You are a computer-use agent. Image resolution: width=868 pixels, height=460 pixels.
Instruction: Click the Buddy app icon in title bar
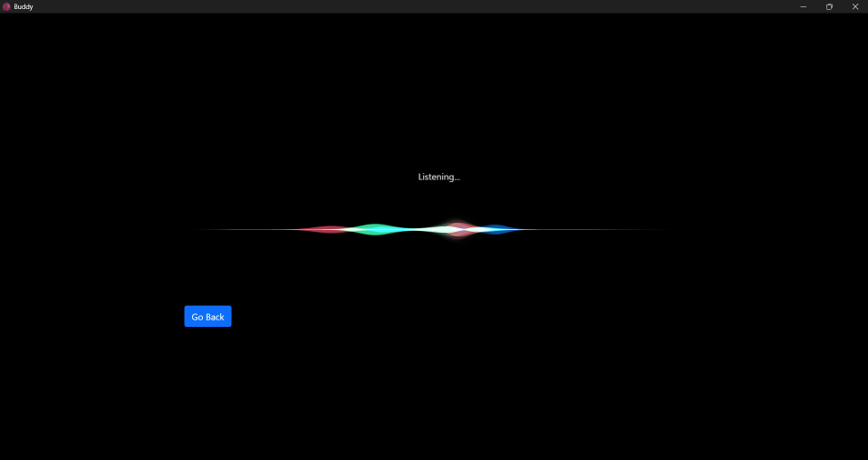point(6,6)
